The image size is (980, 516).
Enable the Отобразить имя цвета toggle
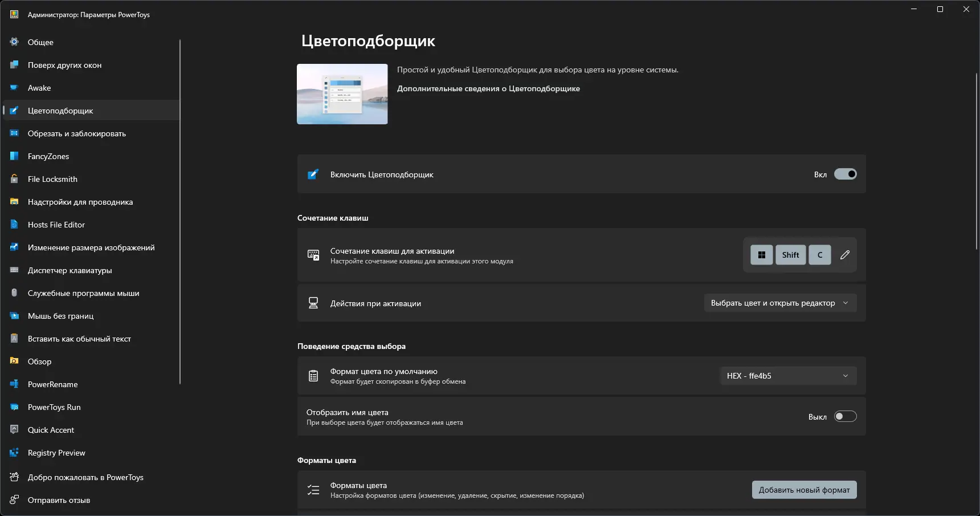[845, 417]
